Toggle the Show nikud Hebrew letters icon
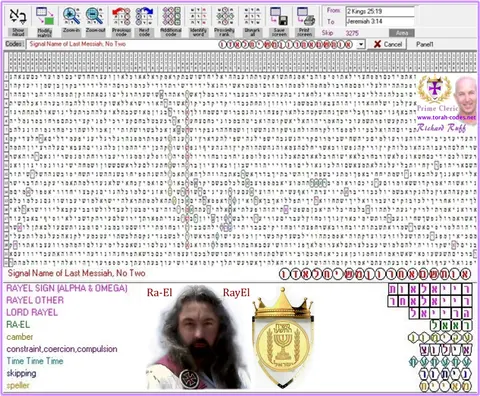The width and height of the screenshot is (480, 396). tap(18, 16)
